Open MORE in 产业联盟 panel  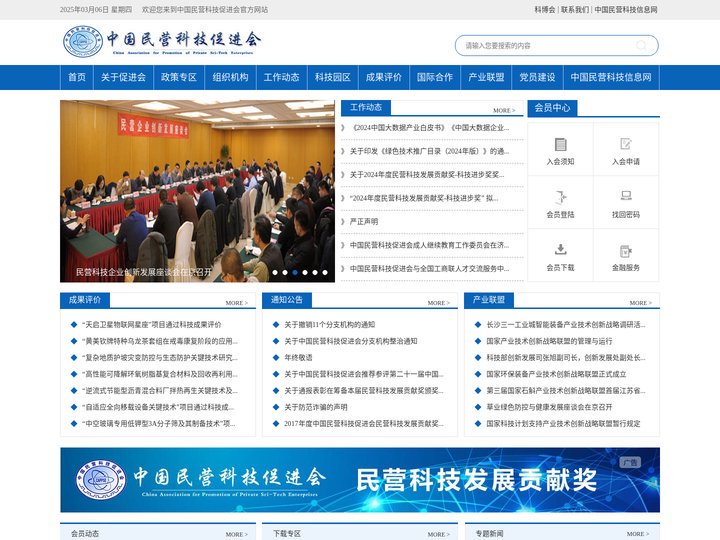641,303
